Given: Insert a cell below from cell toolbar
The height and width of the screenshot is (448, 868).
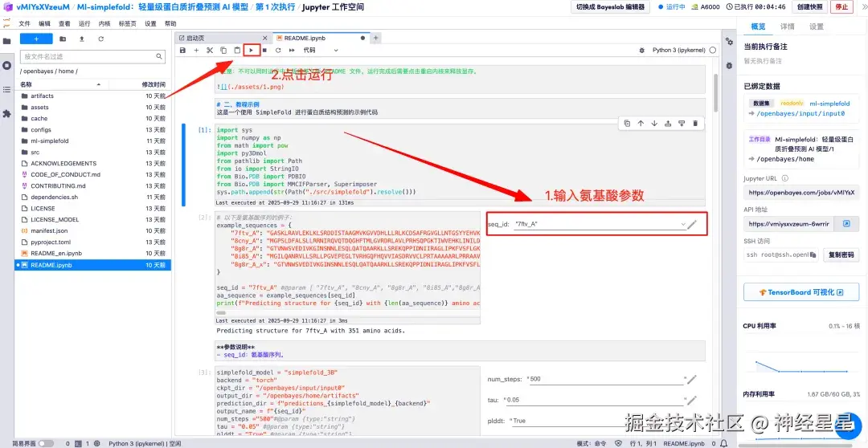Looking at the screenshot, I should click(682, 124).
